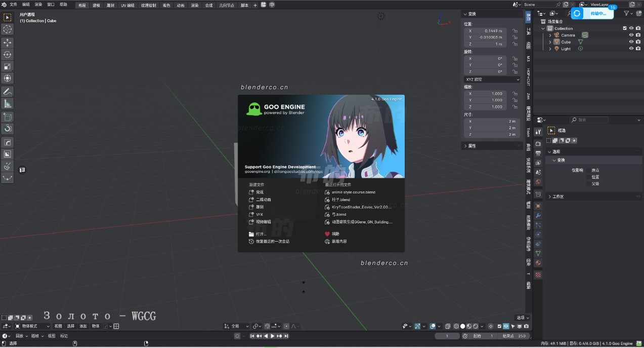Image resolution: width=644 pixels, height=348 pixels.
Task: Open the Edit (编辑) menu
Action: click(x=26, y=5)
